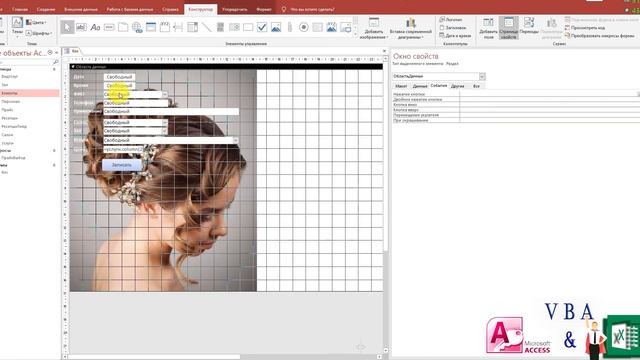Open the Упорядочить ribbon tab
Viewport: 640px width, 360px height.
pos(235,9)
